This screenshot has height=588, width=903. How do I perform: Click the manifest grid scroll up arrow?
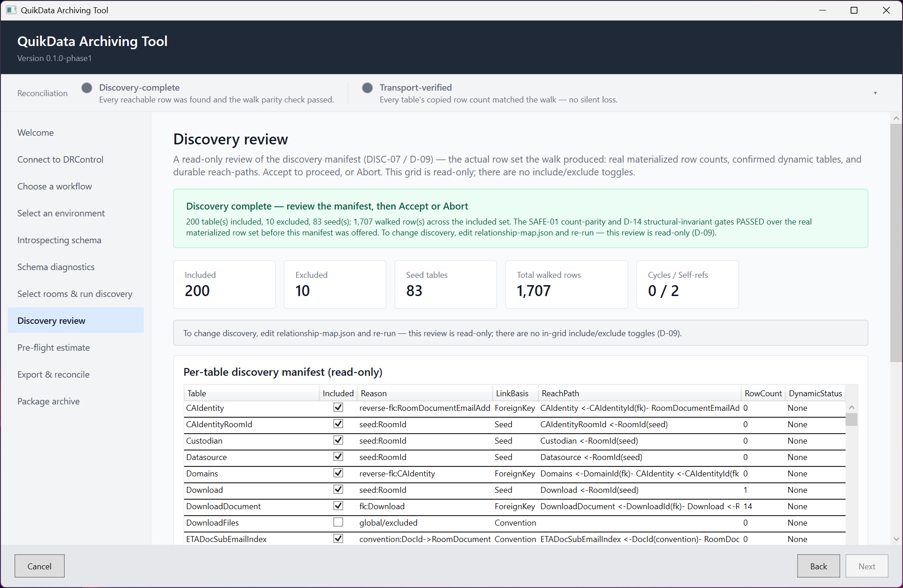coord(852,408)
